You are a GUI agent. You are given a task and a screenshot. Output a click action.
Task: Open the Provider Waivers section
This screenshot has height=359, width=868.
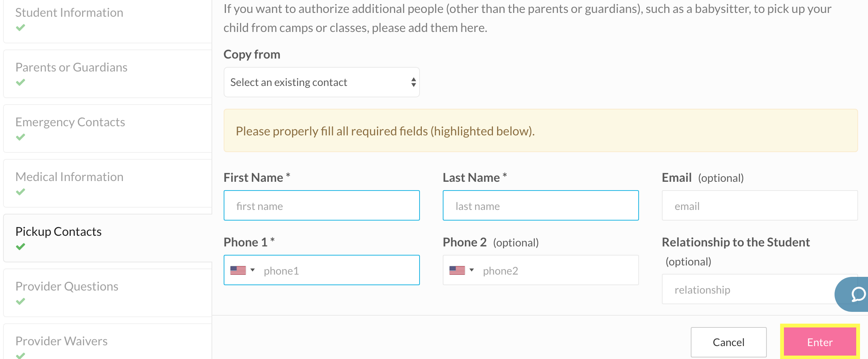coord(62,341)
